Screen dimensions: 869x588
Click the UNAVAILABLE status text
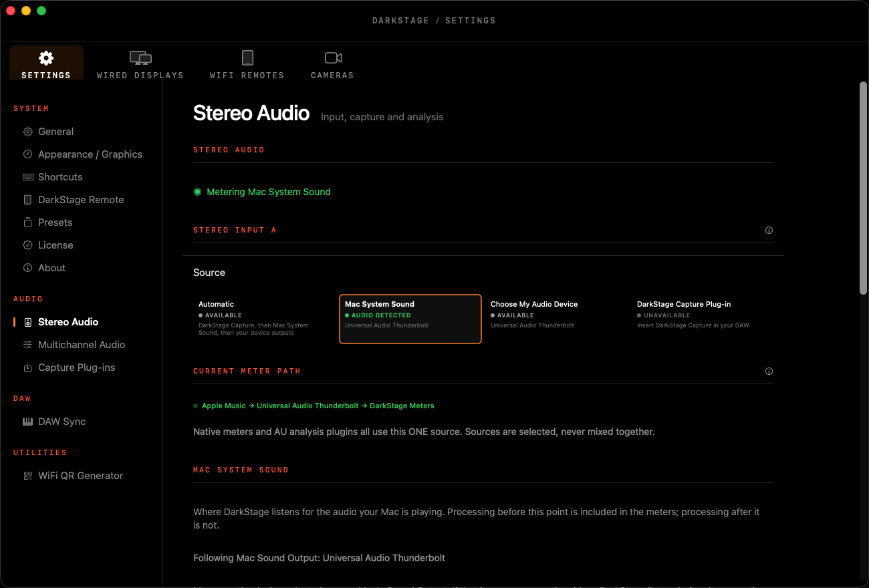pyautogui.click(x=666, y=315)
